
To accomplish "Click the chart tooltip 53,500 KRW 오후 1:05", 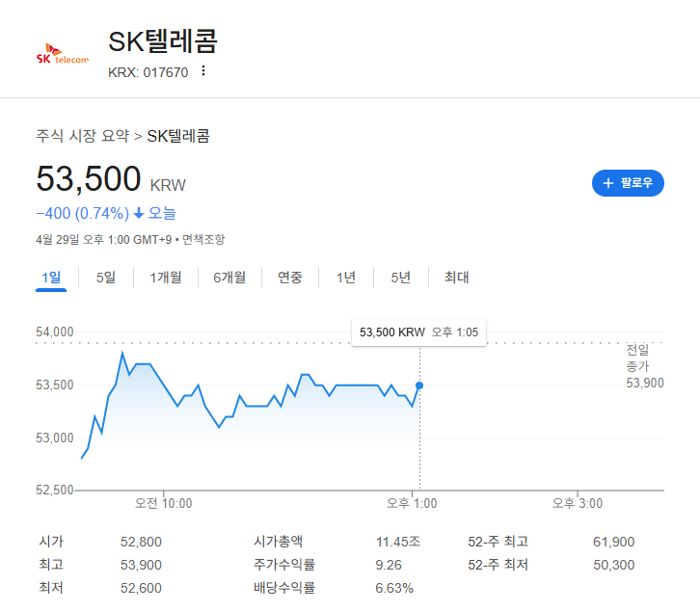I will pos(418,332).
